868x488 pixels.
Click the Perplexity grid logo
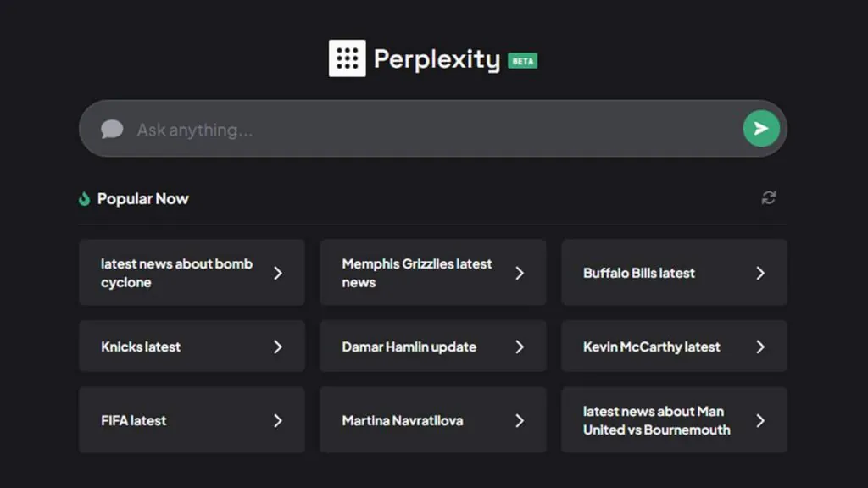[347, 58]
